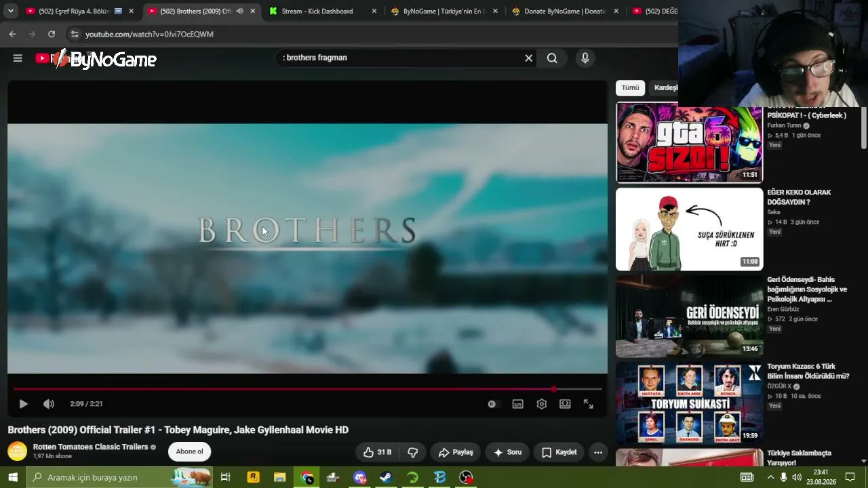Screen dimensions: 868x488
Task: Open the Rotten Tomatoes Classic Trailers channel name
Action: pos(90,447)
